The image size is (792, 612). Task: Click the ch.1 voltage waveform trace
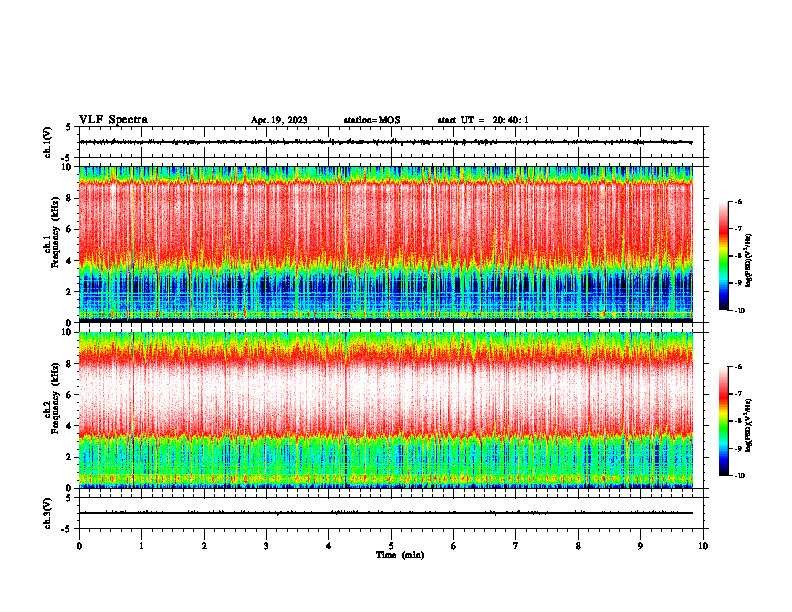pos(386,142)
